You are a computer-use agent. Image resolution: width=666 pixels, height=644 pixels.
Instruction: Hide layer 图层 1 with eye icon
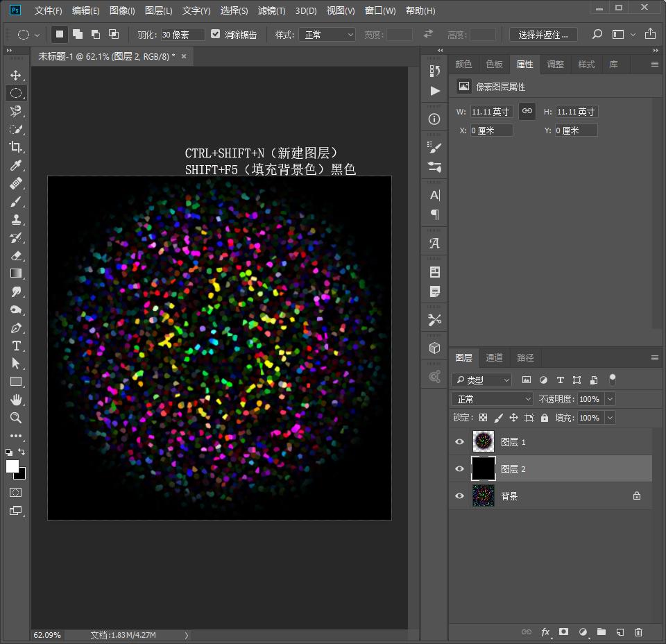click(459, 442)
